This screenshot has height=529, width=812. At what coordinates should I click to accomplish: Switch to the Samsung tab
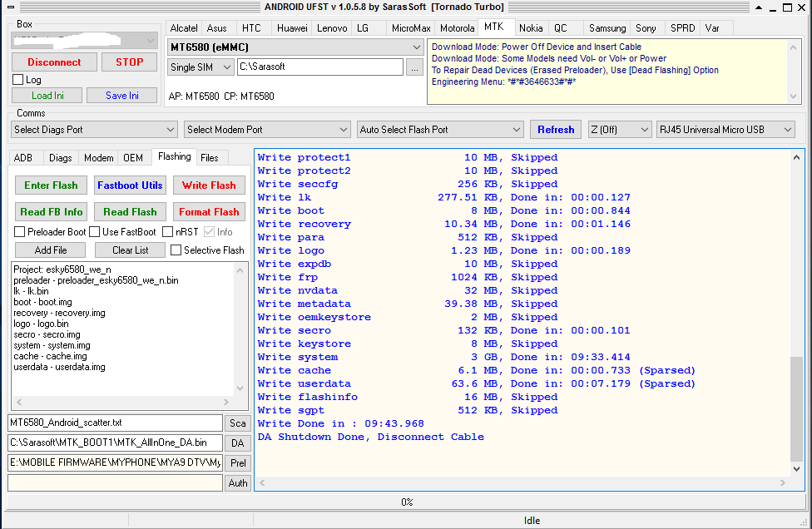(607, 28)
